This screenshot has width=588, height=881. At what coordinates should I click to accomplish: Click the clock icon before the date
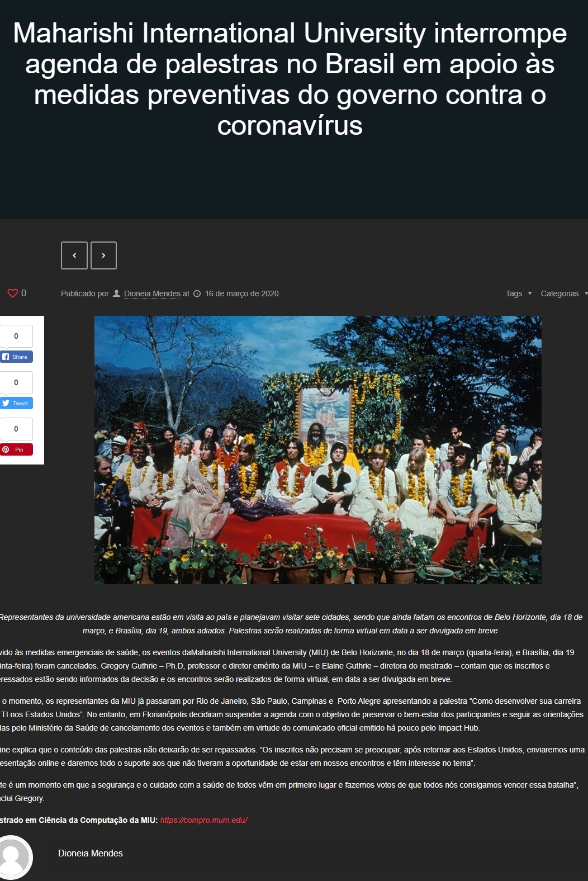(197, 293)
